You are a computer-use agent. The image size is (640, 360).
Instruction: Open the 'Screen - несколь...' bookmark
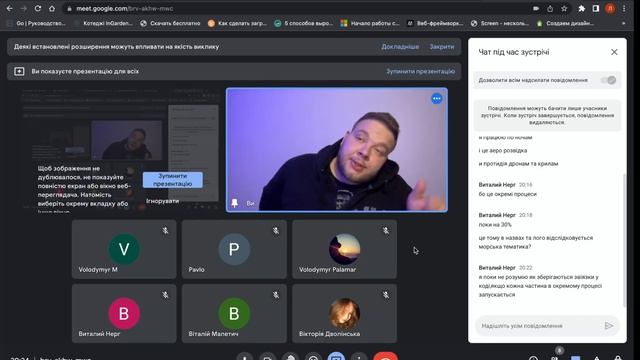pyautogui.click(x=500, y=23)
